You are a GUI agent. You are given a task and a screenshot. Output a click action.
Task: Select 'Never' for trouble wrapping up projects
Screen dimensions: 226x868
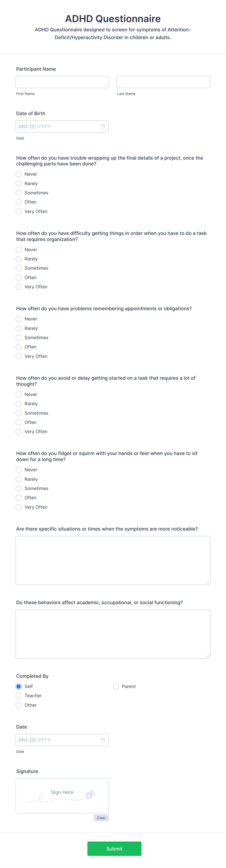coord(18,174)
